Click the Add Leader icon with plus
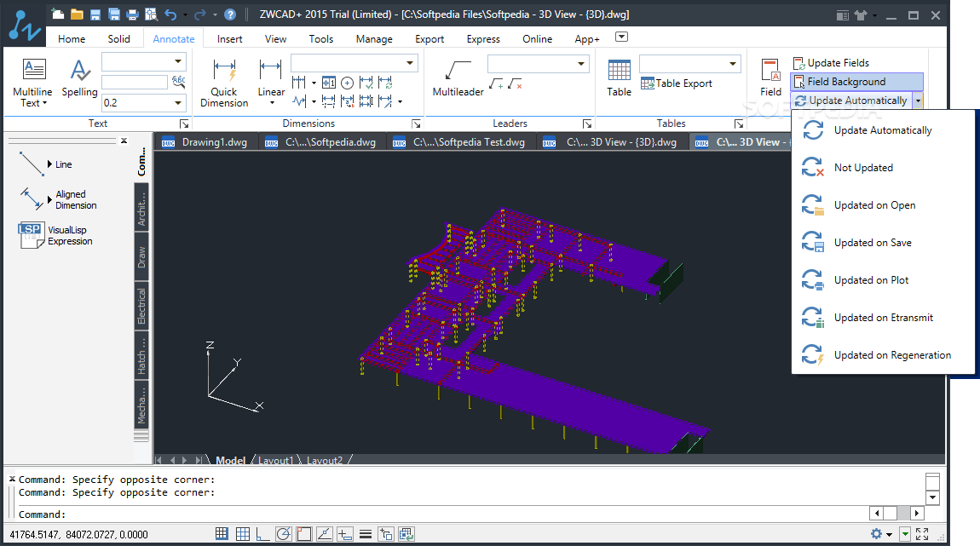 click(496, 83)
